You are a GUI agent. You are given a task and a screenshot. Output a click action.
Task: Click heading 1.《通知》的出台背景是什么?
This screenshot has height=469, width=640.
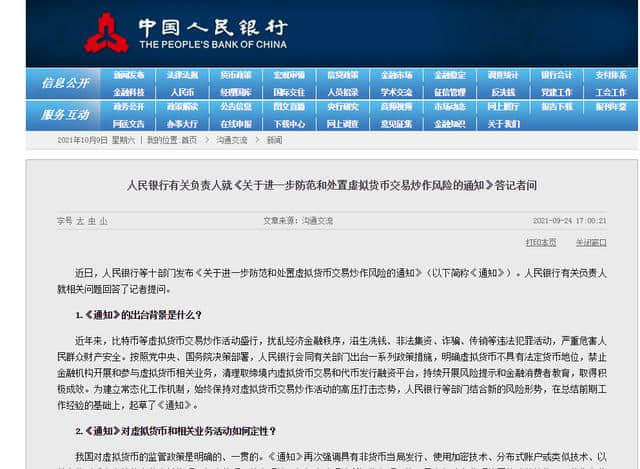138,315
